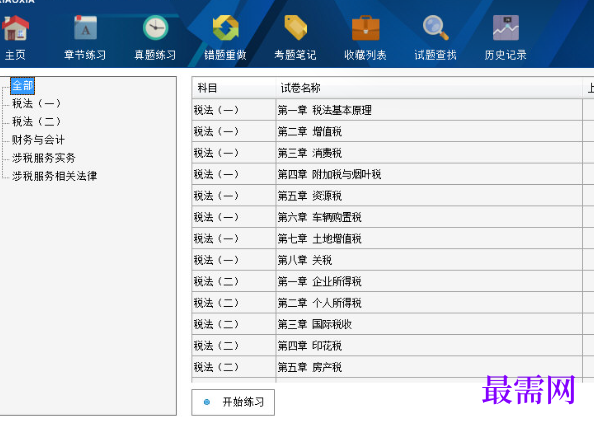The image size is (594, 421).
Task: Select 财务与会计 in the subject tree
Action: coord(38,139)
